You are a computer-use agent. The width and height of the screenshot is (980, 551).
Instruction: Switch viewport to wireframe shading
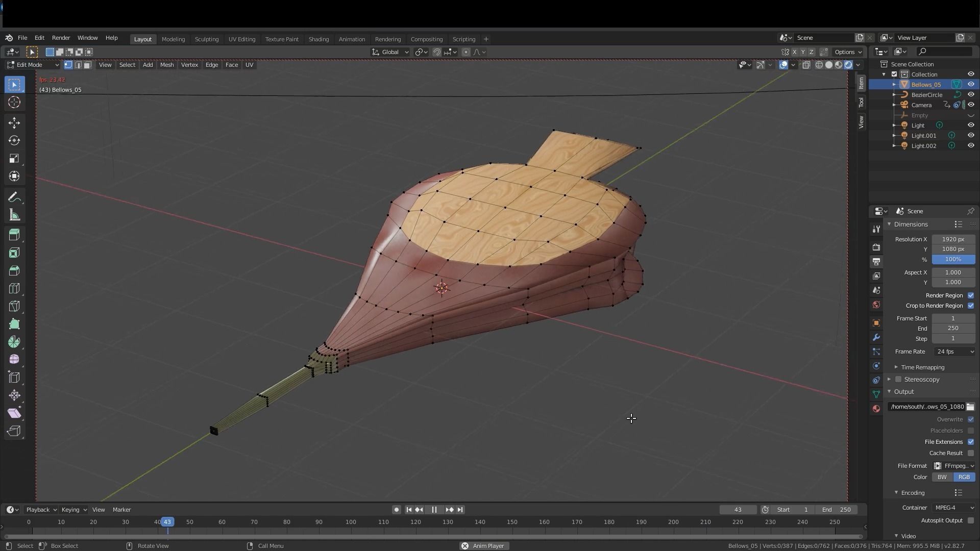(x=819, y=65)
